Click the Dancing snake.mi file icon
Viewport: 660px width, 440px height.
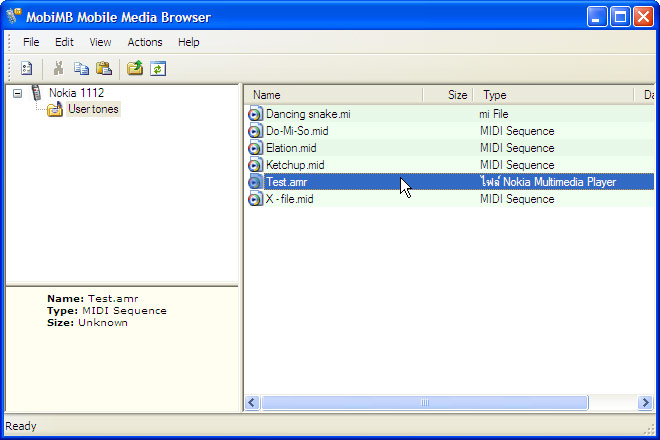(255, 114)
